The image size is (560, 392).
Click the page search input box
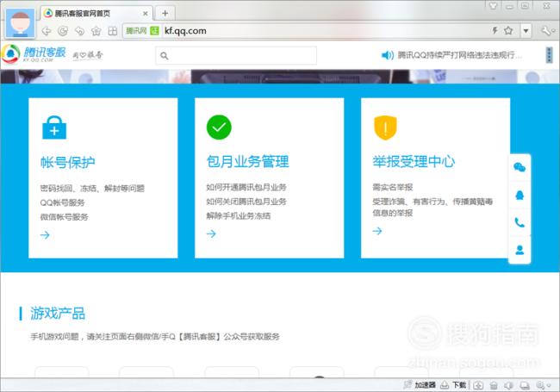[236, 55]
